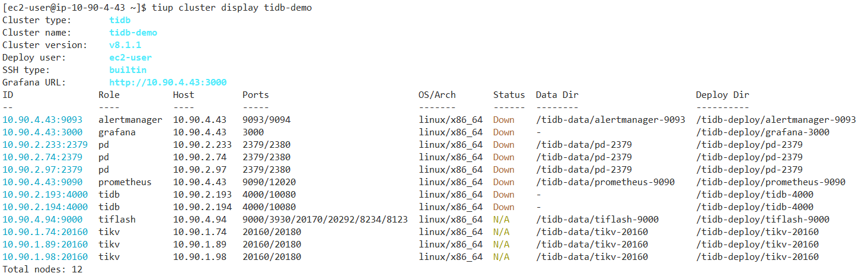868x273 pixels.
Task: Click the Status column header
Action: tap(509, 95)
